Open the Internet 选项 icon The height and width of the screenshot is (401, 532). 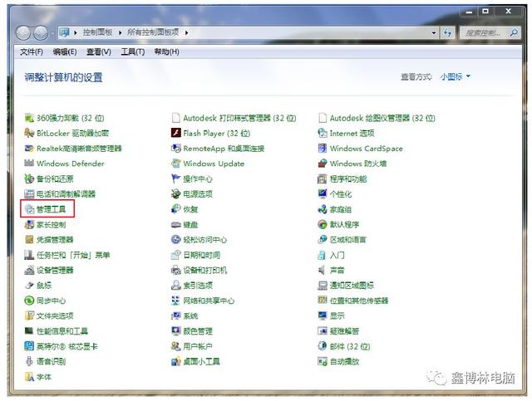323,133
